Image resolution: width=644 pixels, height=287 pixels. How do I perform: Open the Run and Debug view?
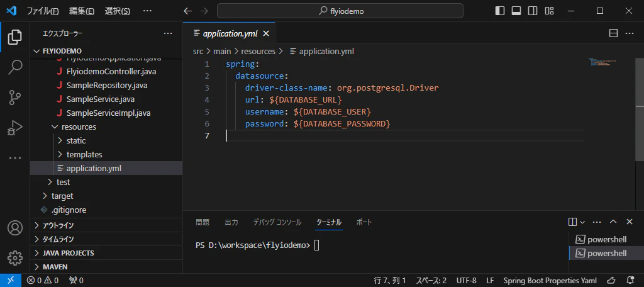click(x=15, y=128)
